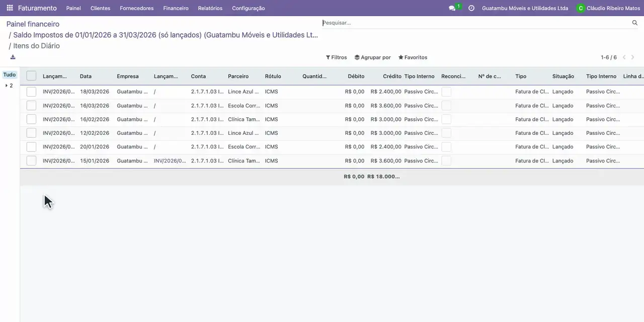The width and height of the screenshot is (644, 322).
Task: Click user avatar Cláudio Ribeiro Matos
Action: [x=581, y=8]
